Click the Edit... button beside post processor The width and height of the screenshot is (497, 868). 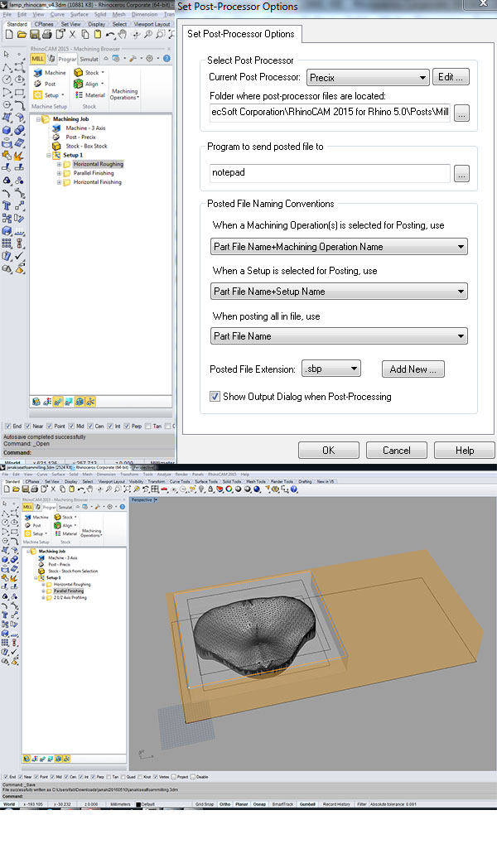click(451, 77)
